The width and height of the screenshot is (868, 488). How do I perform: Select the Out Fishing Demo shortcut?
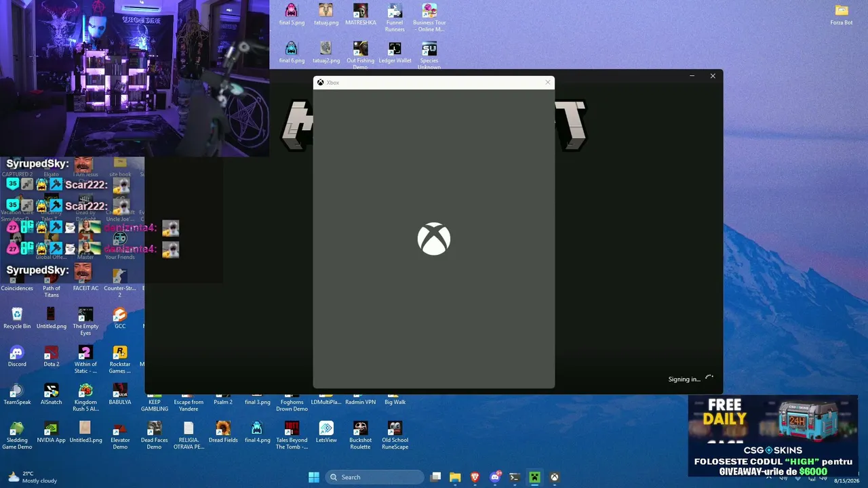(361, 55)
